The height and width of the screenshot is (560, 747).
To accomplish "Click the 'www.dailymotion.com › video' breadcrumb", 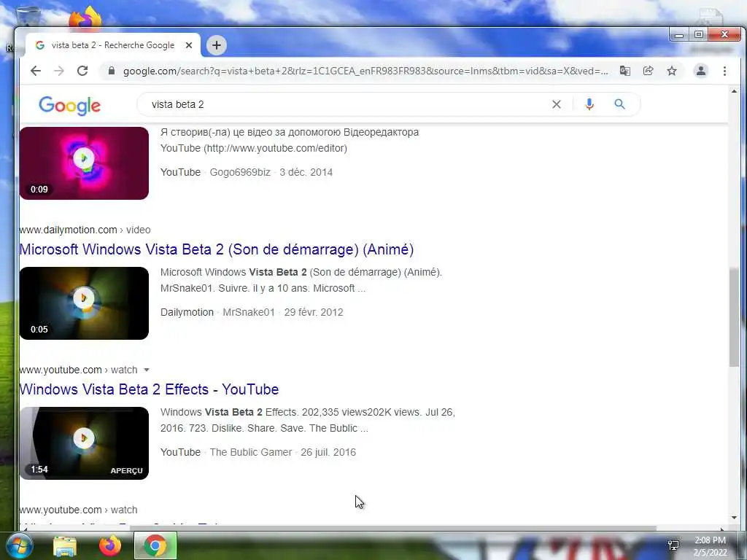I will tap(85, 230).
